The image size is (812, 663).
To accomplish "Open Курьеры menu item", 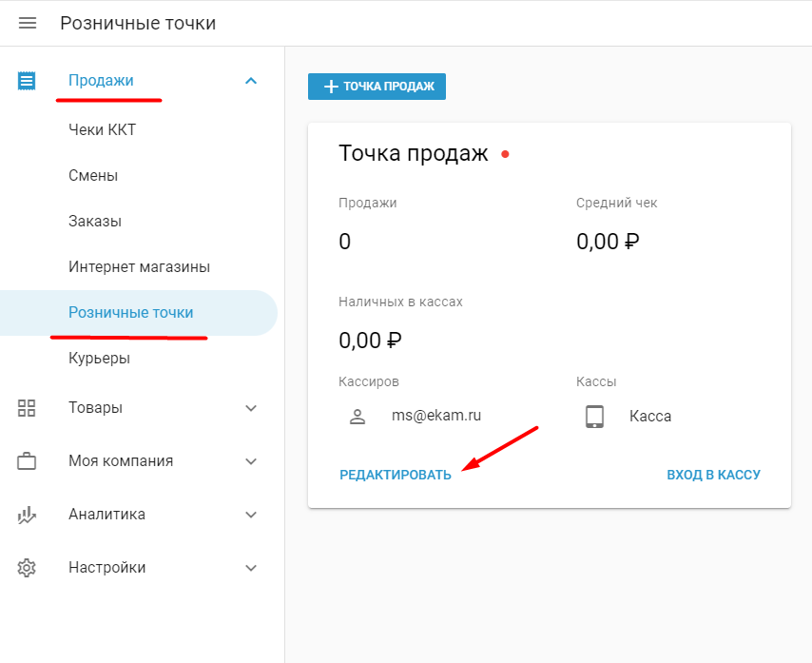I will [100, 359].
